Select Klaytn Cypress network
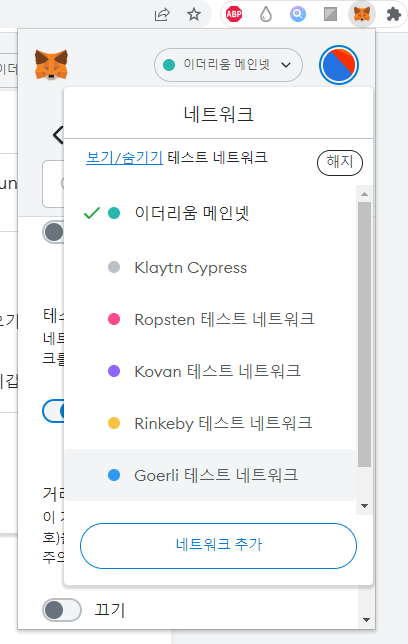408x644 pixels. click(210, 267)
